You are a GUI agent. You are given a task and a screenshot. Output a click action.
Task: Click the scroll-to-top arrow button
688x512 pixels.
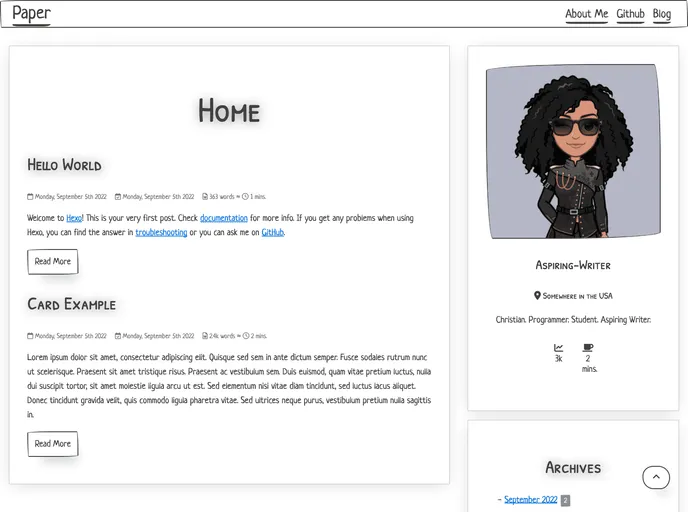[x=655, y=478]
